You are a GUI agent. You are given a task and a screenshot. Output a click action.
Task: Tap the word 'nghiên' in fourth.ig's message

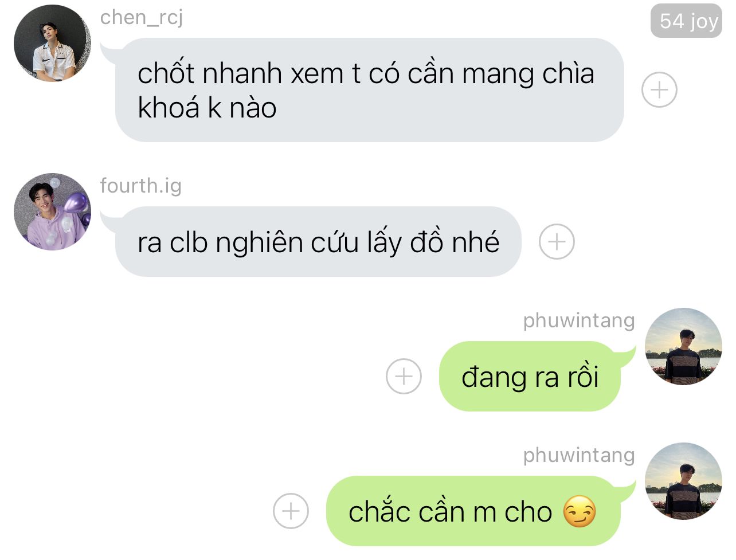coord(261,243)
